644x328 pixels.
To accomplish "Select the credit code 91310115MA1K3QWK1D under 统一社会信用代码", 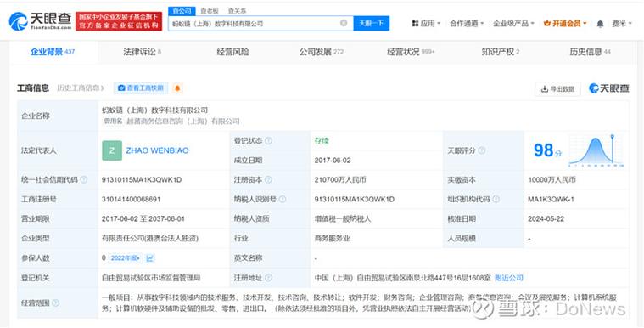I will point(142,180).
